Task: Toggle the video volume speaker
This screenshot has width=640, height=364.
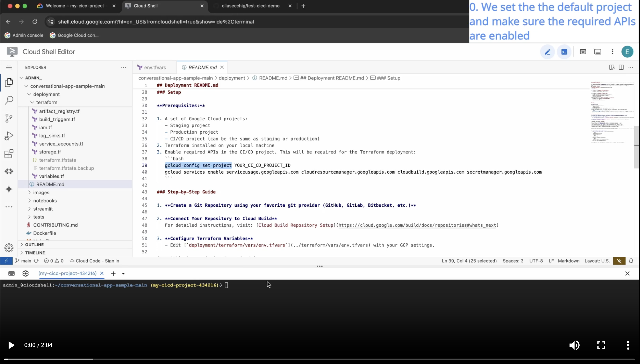Action: pyautogui.click(x=575, y=345)
